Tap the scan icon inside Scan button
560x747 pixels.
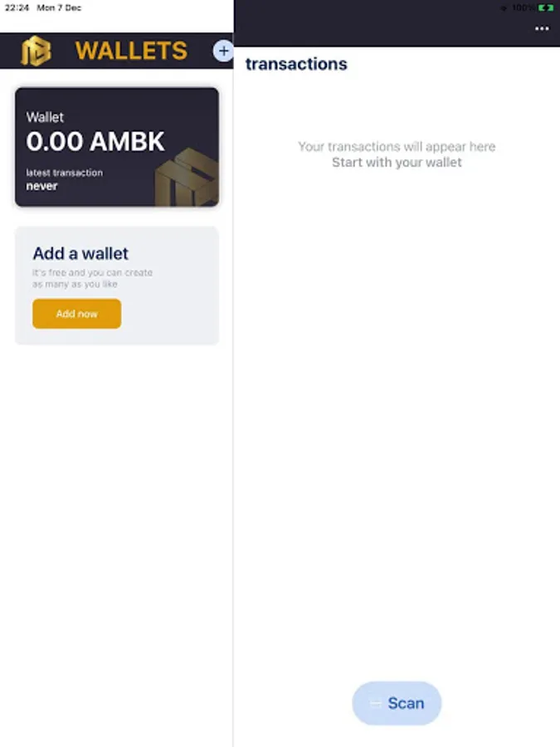pos(376,703)
